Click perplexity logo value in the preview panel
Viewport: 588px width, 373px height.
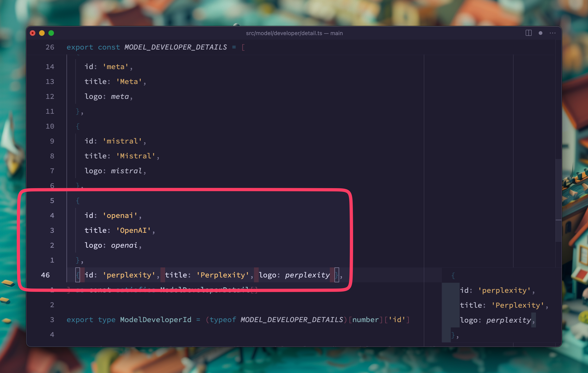(508, 320)
